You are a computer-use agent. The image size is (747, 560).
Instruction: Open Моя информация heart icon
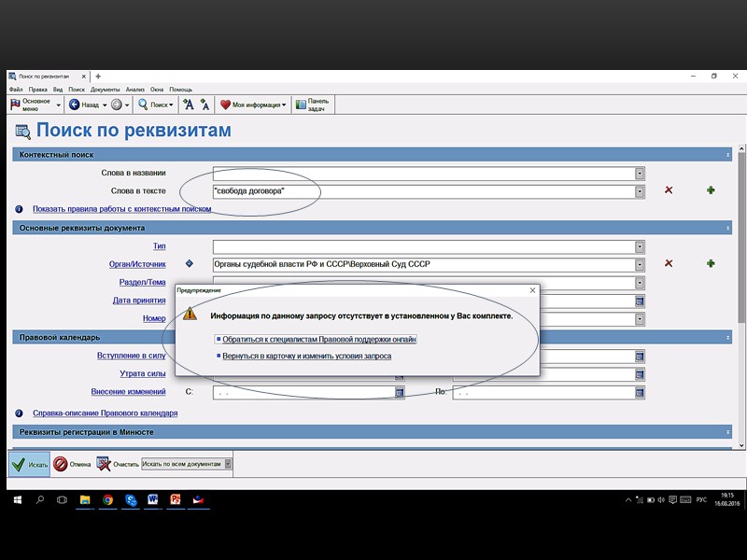(x=225, y=105)
